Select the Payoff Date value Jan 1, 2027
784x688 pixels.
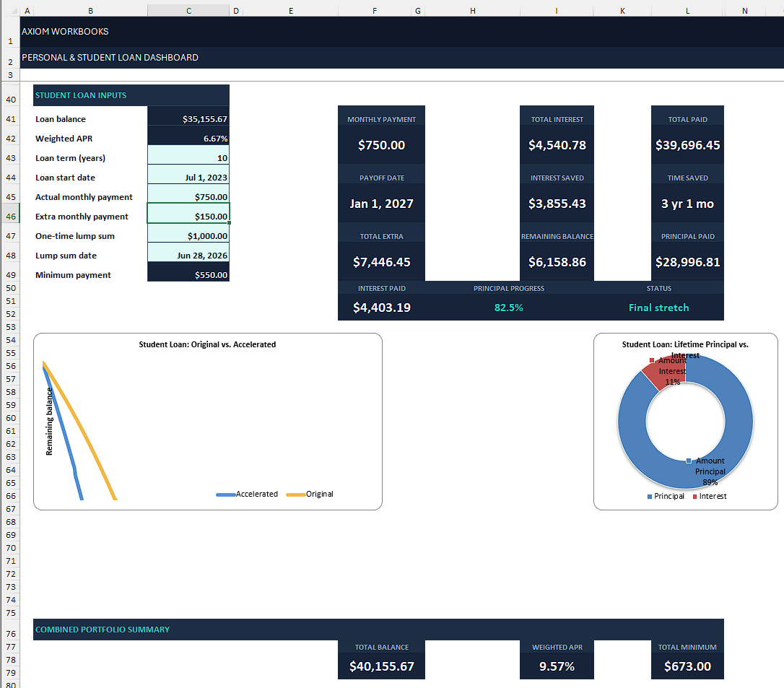click(381, 204)
